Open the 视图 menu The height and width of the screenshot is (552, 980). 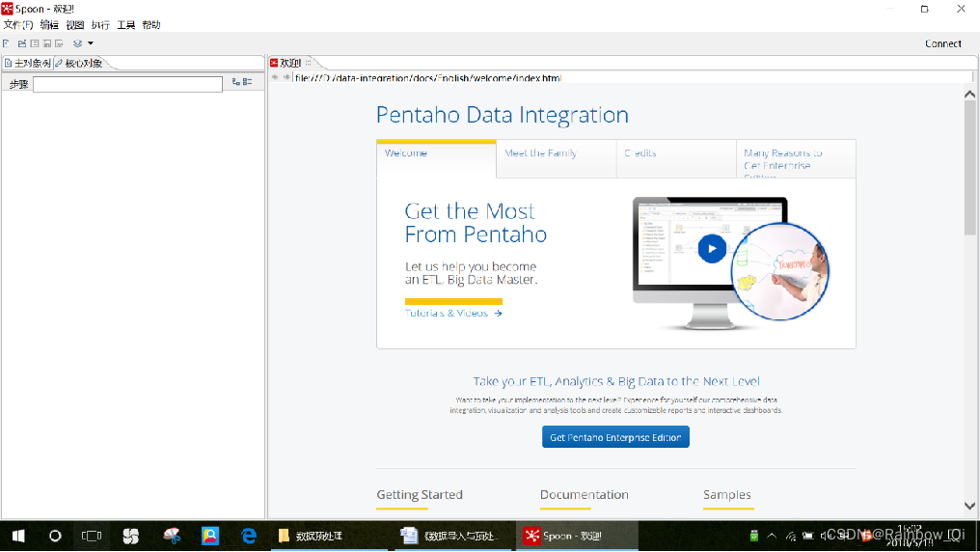[x=75, y=25]
